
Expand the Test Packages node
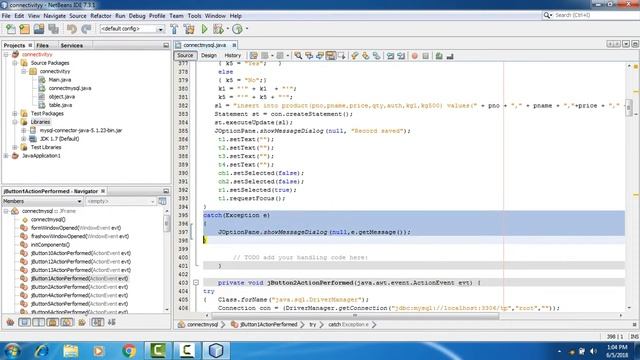click(15, 113)
